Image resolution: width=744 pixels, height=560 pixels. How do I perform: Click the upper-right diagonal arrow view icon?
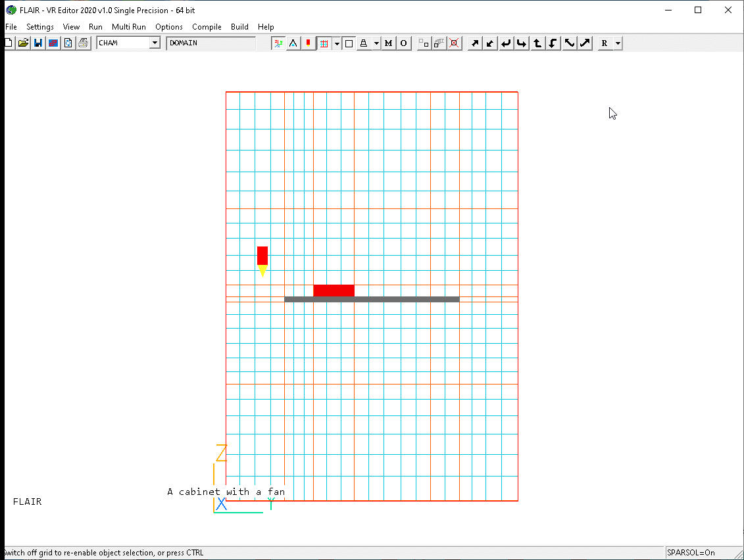pos(585,43)
